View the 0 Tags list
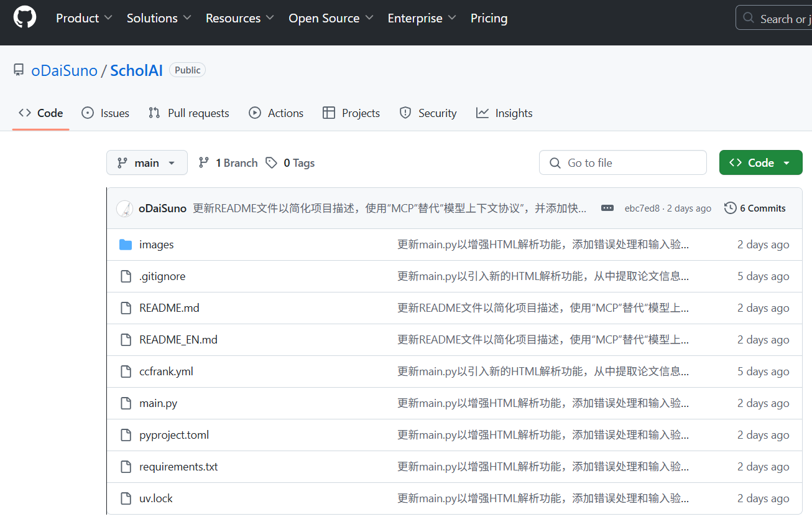Image resolution: width=812 pixels, height=519 pixels. [290, 163]
